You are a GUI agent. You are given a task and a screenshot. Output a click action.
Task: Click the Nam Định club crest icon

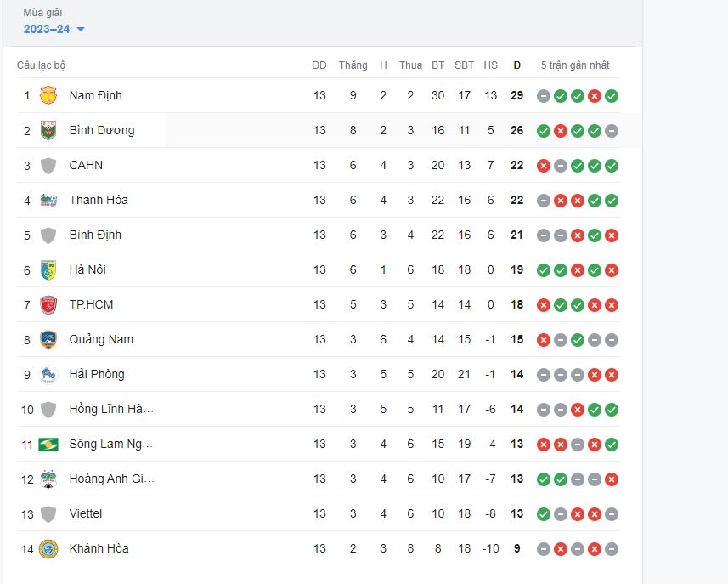(x=48, y=95)
